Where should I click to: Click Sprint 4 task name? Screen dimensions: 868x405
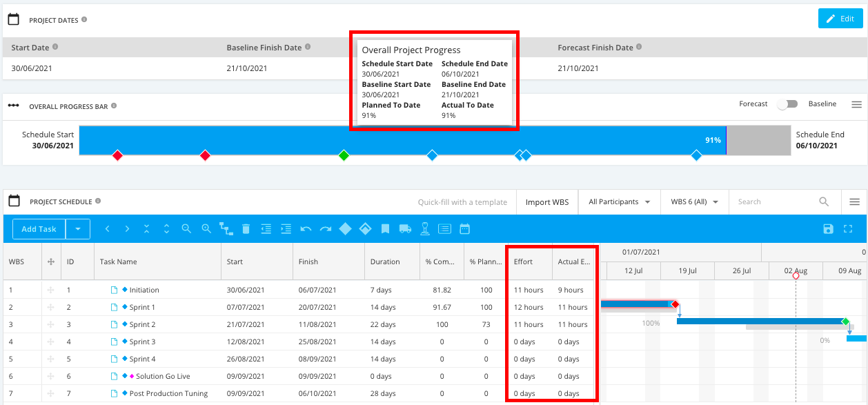[142, 359]
